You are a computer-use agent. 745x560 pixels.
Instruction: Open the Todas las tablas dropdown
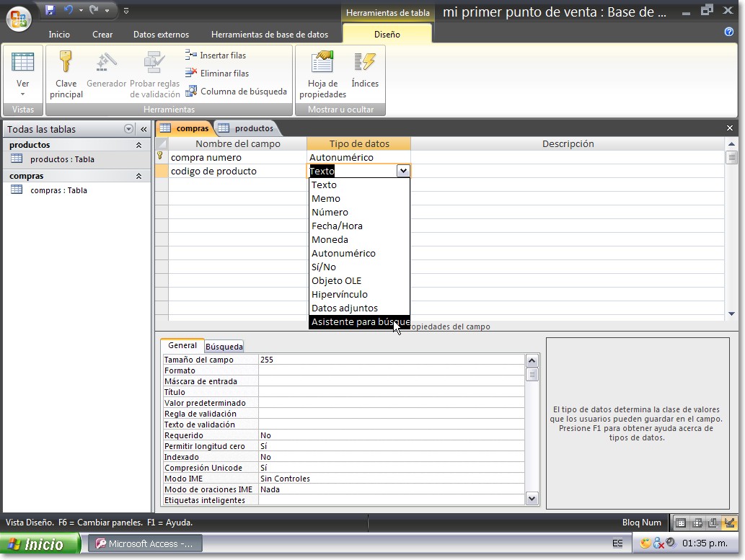pyautogui.click(x=128, y=128)
